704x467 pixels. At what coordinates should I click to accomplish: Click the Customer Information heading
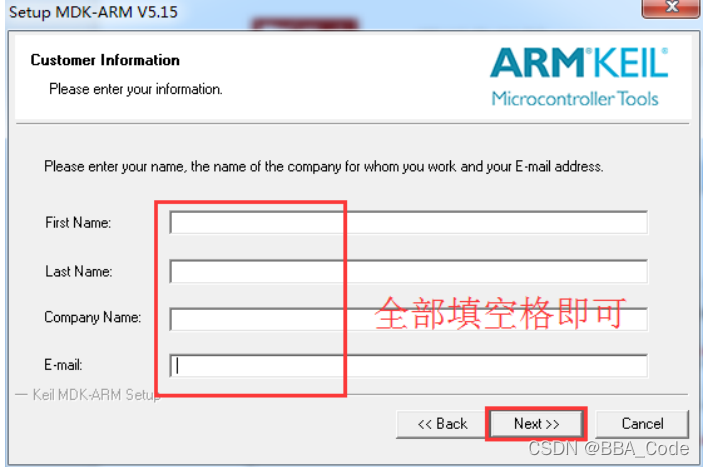(x=105, y=60)
